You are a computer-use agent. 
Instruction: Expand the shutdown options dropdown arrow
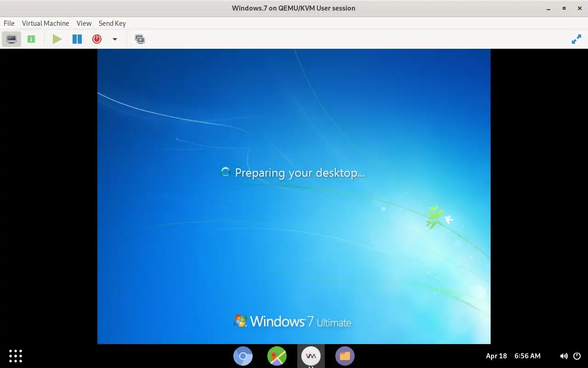tap(115, 39)
